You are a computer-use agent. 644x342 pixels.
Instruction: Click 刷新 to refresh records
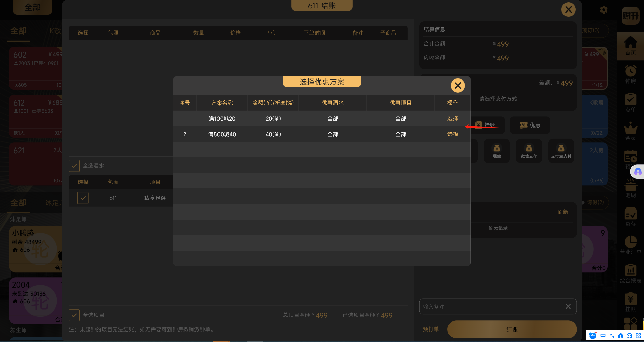[562, 212]
